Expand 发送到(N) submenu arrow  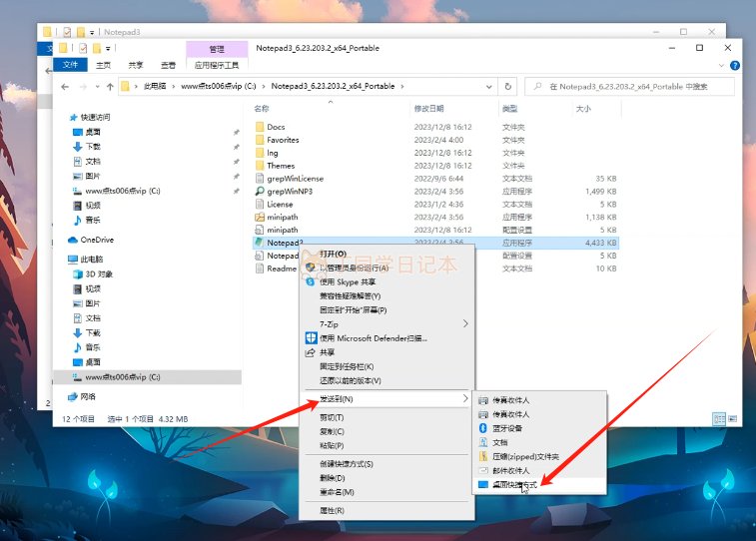coord(465,398)
